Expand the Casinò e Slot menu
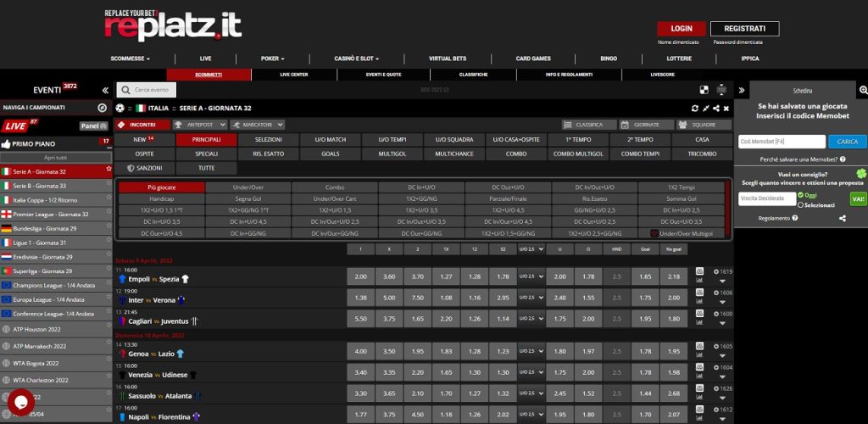868x424 pixels. coord(357,59)
